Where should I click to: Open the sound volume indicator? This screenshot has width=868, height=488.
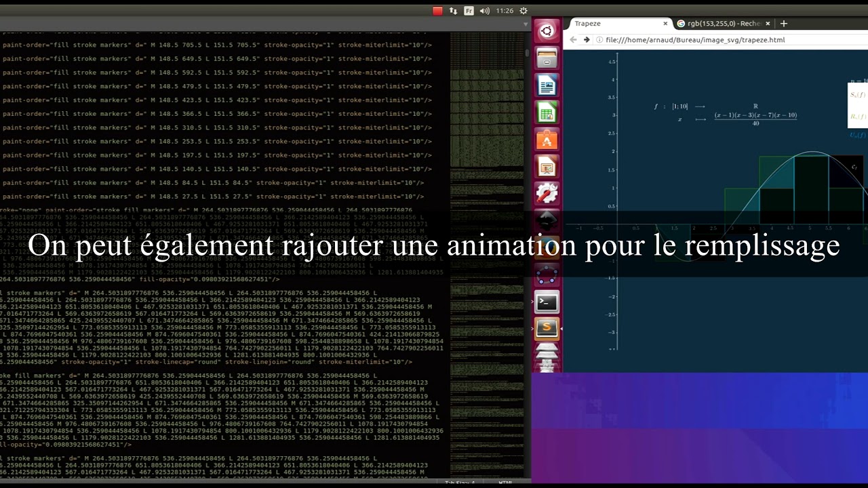tap(484, 11)
